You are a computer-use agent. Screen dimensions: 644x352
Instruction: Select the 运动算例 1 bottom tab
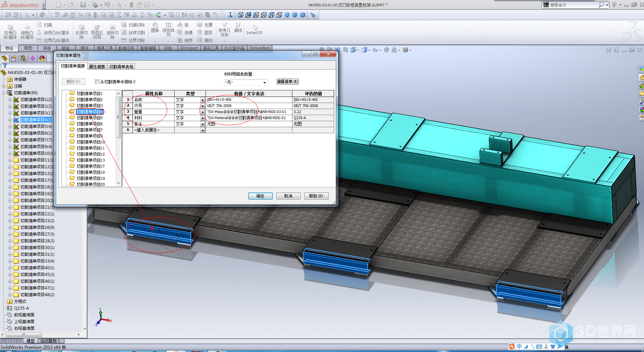pos(50,341)
